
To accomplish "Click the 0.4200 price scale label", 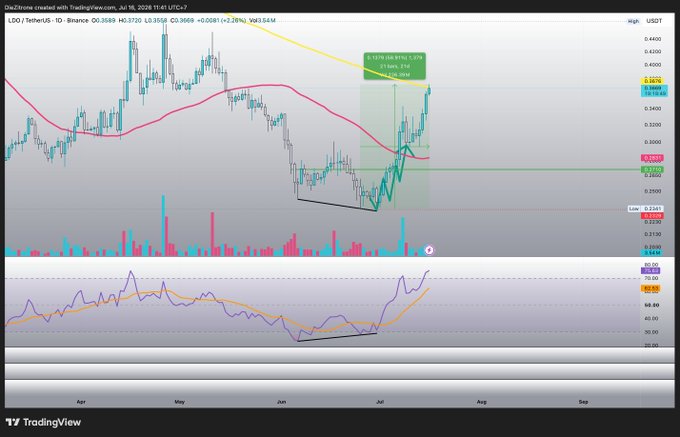I will pyautogui.click(x=653, y=52).
